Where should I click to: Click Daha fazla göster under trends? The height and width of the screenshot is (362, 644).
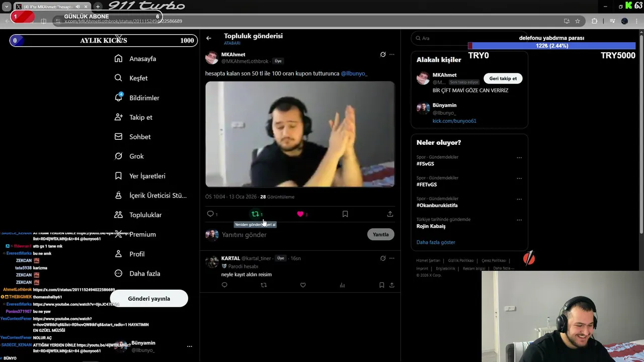tap(436, 242)
